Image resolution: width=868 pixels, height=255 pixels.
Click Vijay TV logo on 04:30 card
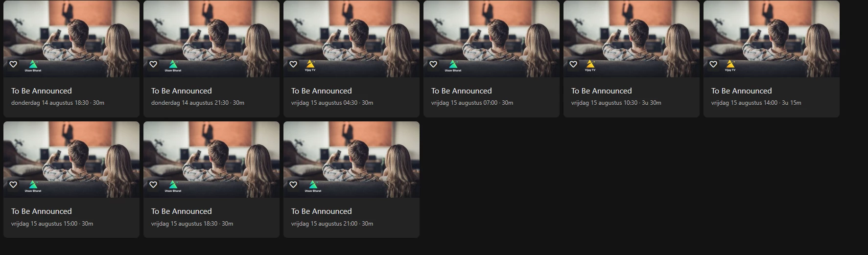(x=310, y=66)
